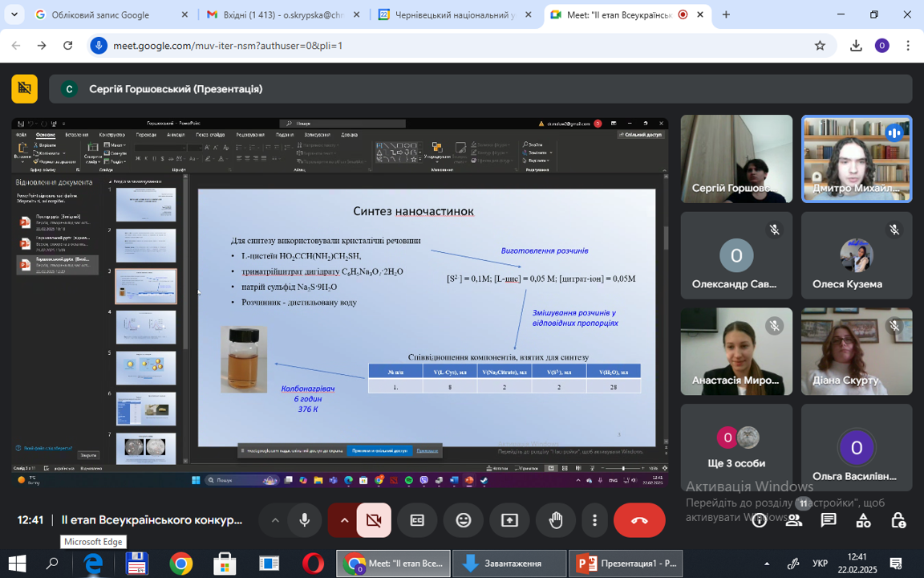This screenshot has height=578, width=924.
Task: Expand audio settings arrow beside microphone
Action: point(274,520)
